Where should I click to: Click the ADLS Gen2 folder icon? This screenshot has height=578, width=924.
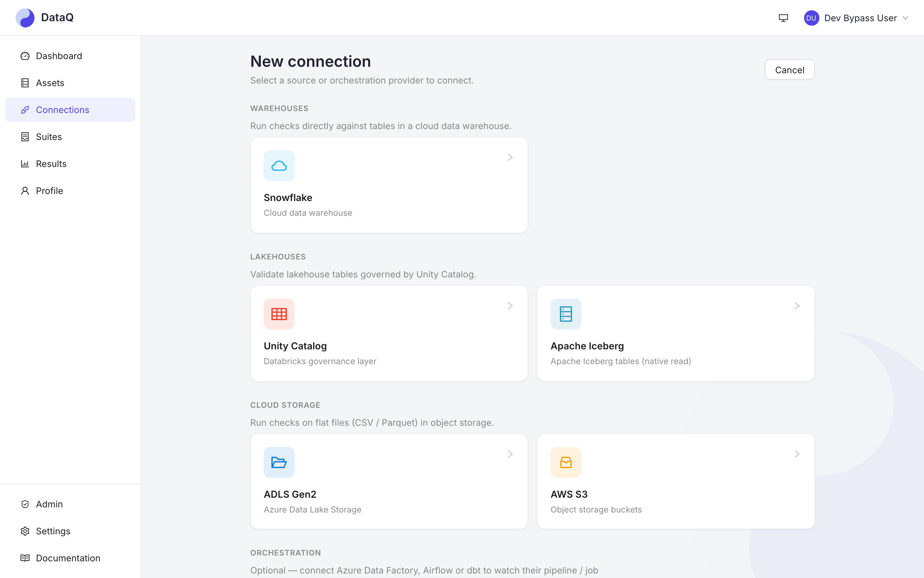point(279,462)
